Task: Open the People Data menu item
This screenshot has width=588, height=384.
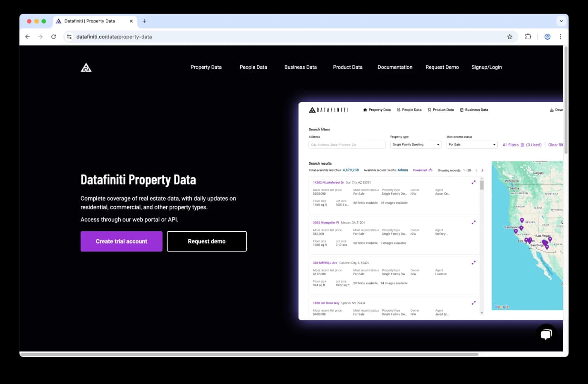Action: [253, 67]
